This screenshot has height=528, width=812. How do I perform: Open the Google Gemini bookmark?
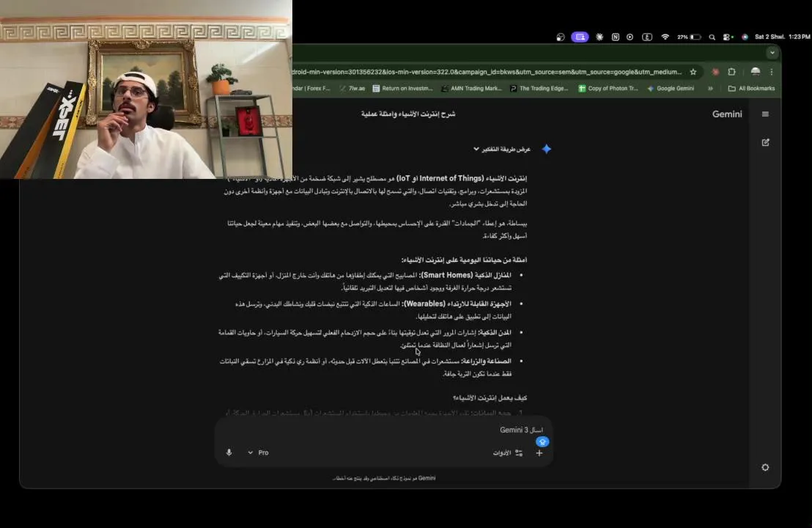coord(671,89)
